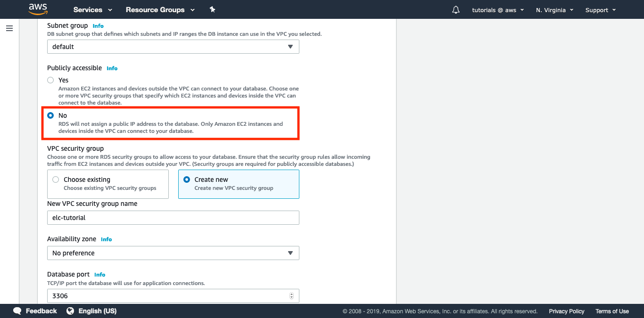The width and height of the screenshot is (644, 318).
Task: Select Yes for Publicly accessible
Action: [x=50, y=80]
